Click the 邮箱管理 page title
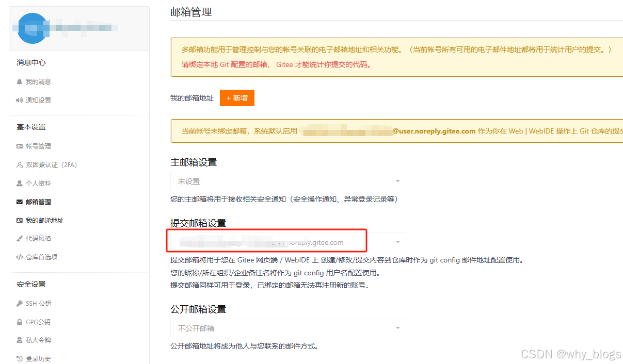The image size is (623, 364). [191, 12]
